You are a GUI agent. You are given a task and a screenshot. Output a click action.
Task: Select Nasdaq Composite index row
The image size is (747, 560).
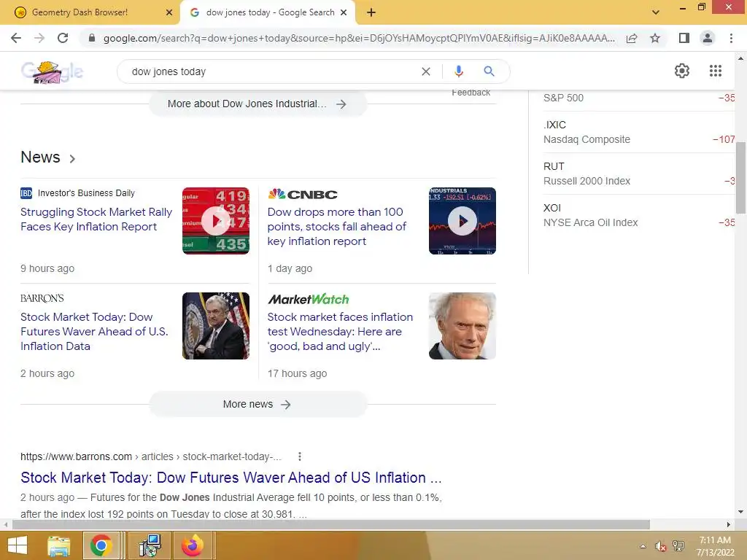point(639,132)
